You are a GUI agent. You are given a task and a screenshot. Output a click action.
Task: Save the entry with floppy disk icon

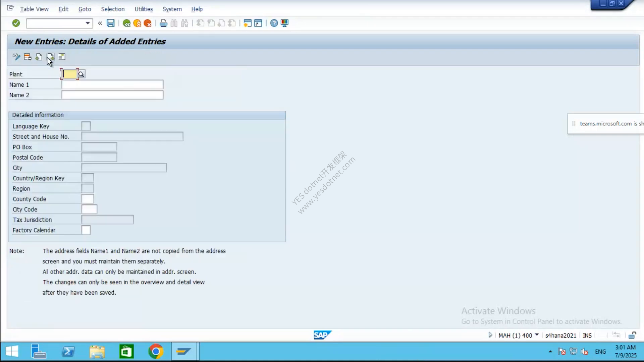(110, 23)
